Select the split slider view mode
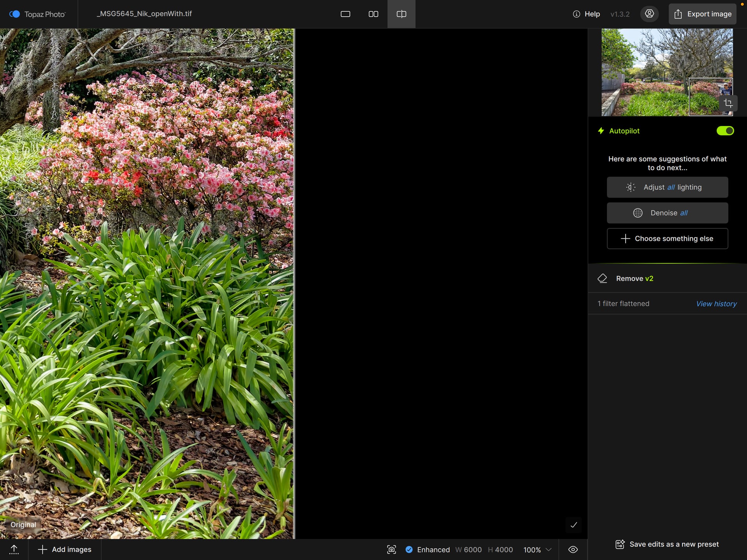Image resolution: width=747 pixels, height=560 pixels. click(x=401, y=14)
